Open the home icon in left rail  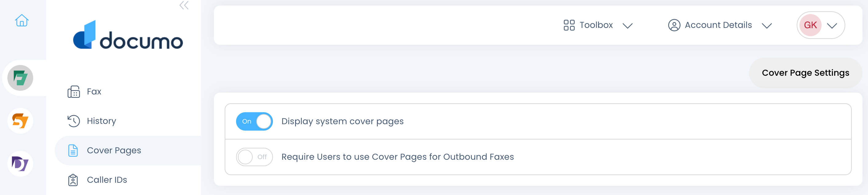[x=22, y=21]
